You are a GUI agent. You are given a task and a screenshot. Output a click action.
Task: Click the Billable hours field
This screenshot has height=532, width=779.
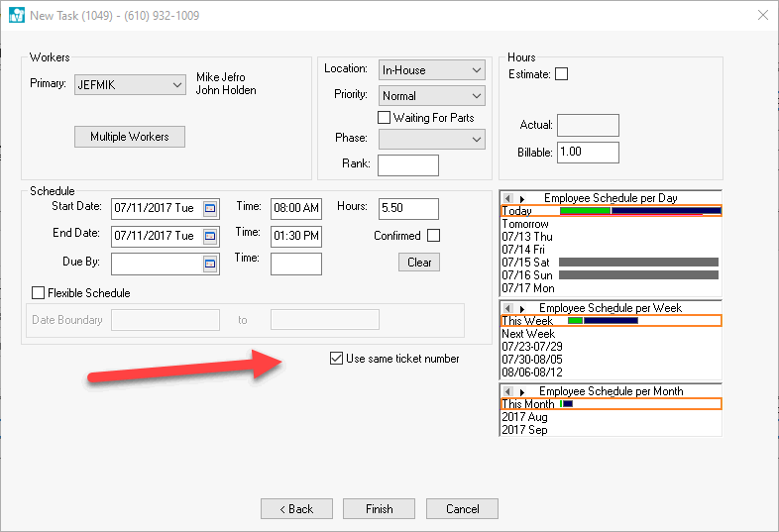pos(588,153)
